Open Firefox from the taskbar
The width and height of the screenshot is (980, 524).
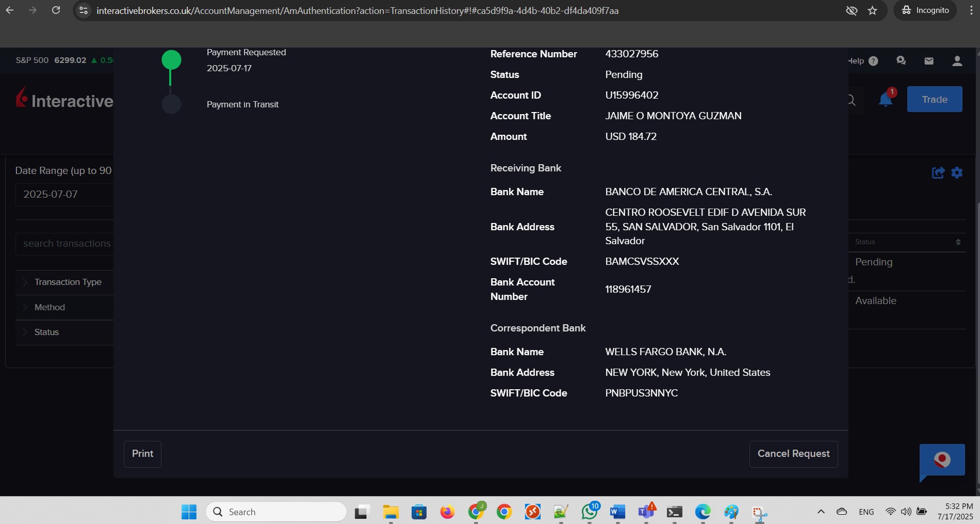(x=447, y=512)
